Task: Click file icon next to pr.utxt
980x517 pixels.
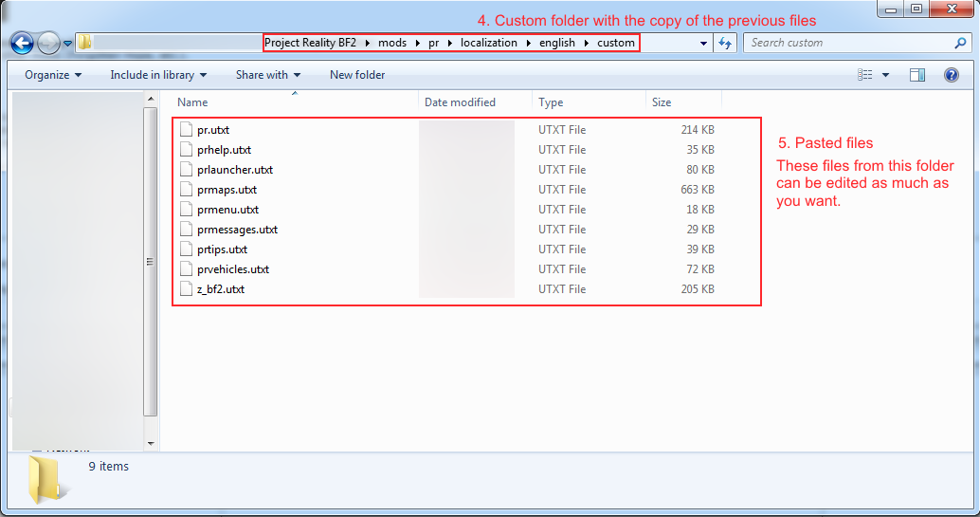Action: pos(186,130)
